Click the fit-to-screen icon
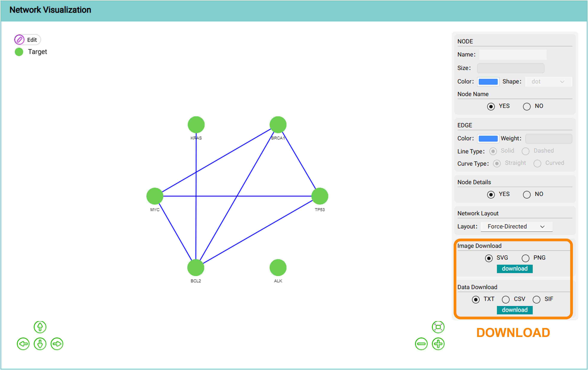 [x=438, y=327]
